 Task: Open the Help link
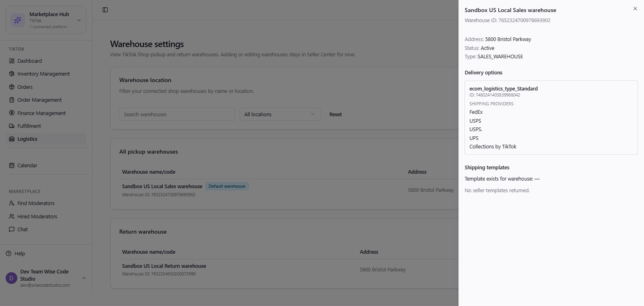(x=20, y=254)
